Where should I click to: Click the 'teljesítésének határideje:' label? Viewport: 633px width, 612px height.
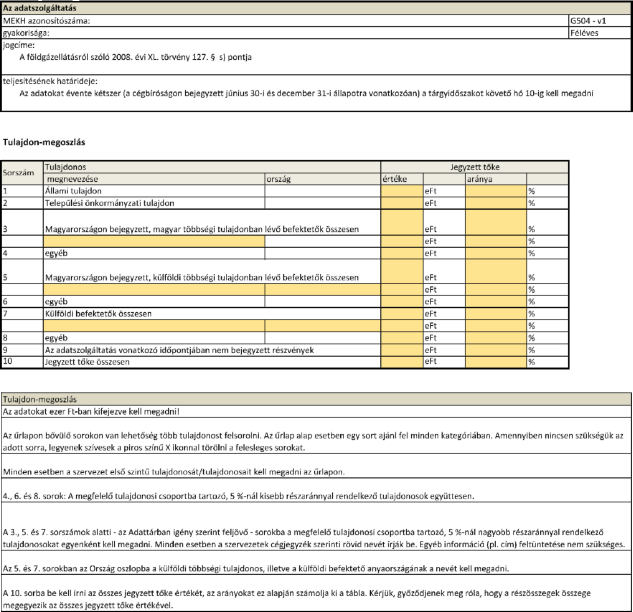[x=50, y=81]
